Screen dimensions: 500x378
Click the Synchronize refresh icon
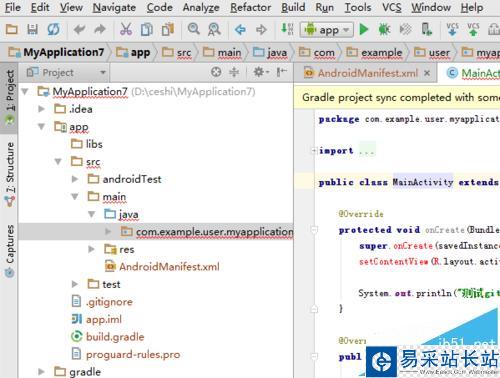click(x=53, y=30)
